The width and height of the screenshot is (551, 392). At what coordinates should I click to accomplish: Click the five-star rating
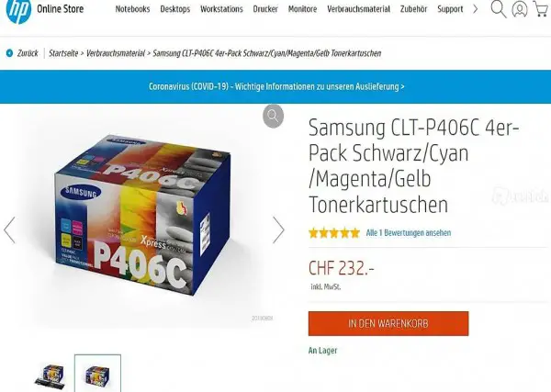pyautogui.click(x=334, y=233)
